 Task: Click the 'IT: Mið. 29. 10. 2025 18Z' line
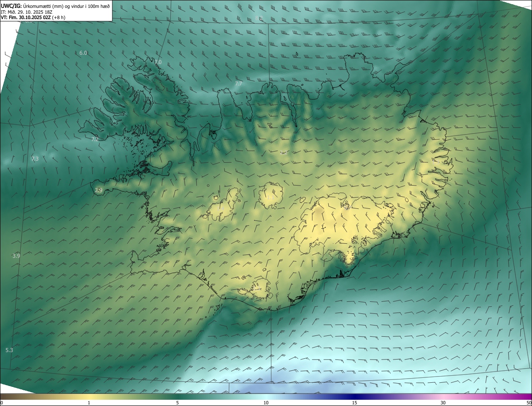[x=27, y=12]
